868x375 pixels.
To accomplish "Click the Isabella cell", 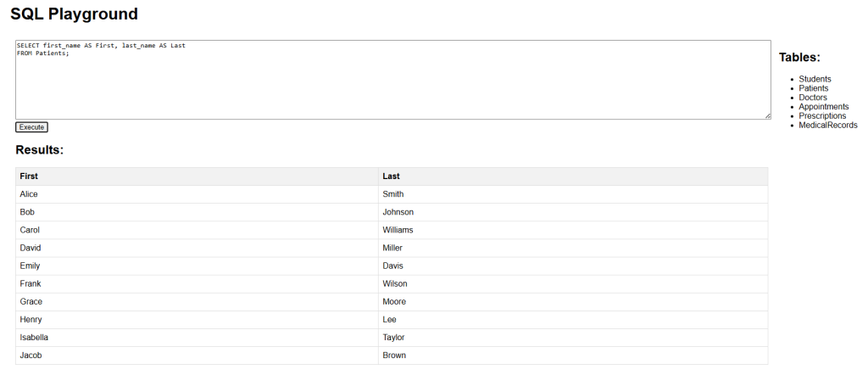I will pyautogui.click(x=197, y=338).
